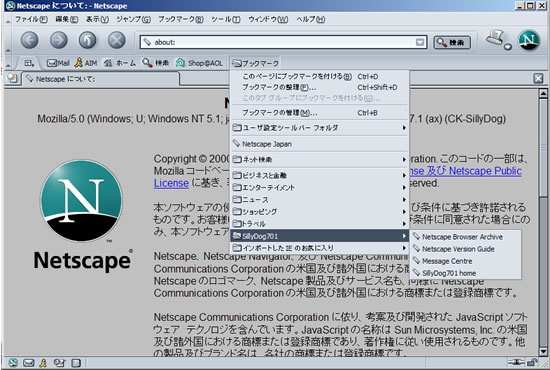The width and height of the screenshot is (550, 370).
Task: Go forward with the Forward arrow button
Action: [x=59, y=40]
